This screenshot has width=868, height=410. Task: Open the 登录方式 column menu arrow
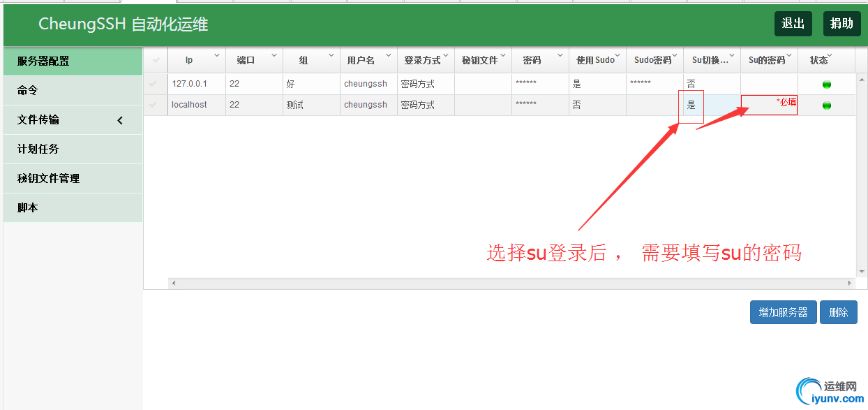[x=445, y=54]
